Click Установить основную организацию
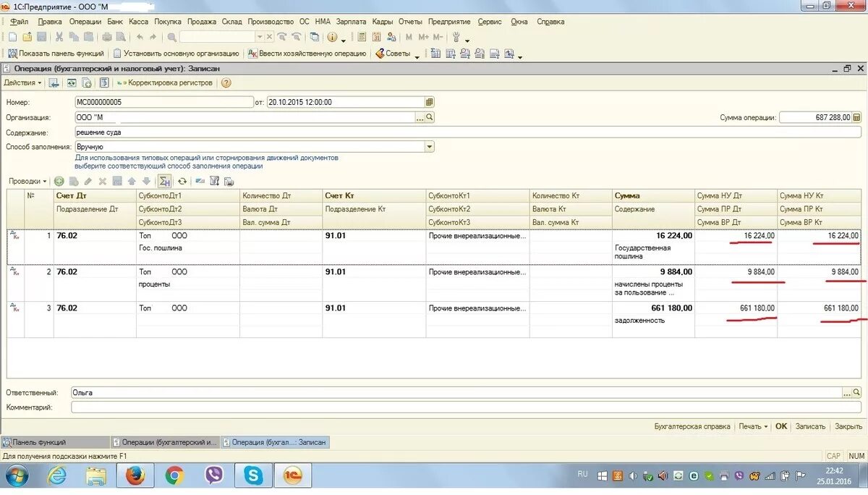 176,54
